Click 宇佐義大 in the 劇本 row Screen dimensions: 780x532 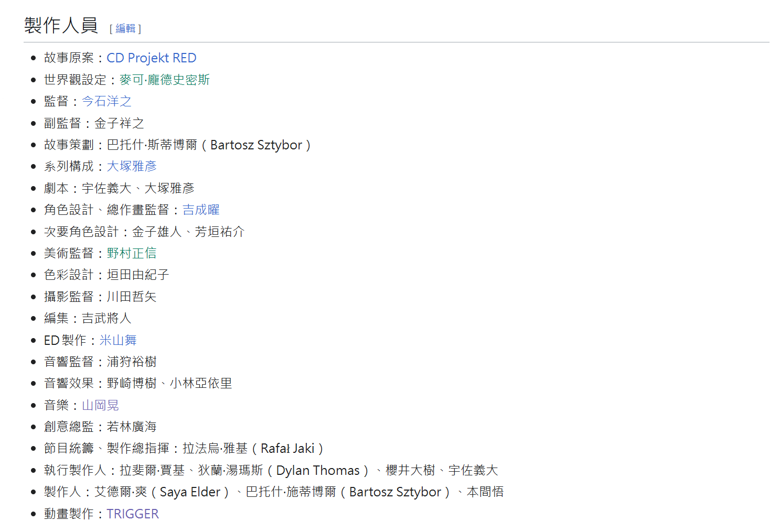tap(106, 188)
